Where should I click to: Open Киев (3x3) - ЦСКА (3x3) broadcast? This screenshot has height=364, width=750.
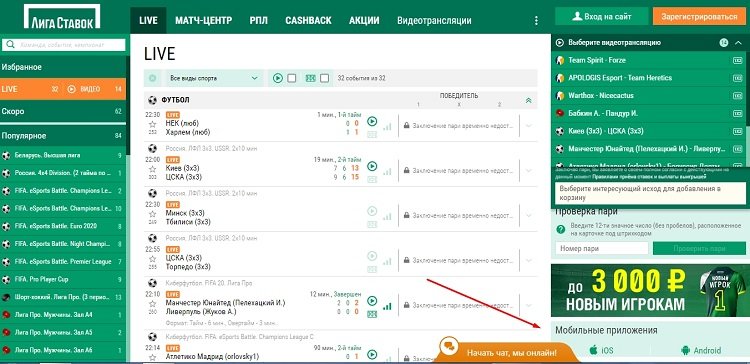pos(649,131)
